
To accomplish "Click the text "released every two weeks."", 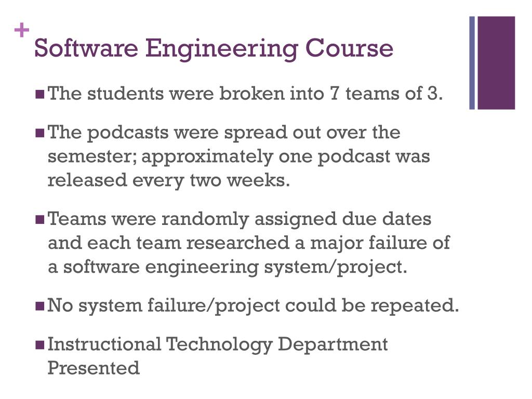I will (x=169, y=180).
